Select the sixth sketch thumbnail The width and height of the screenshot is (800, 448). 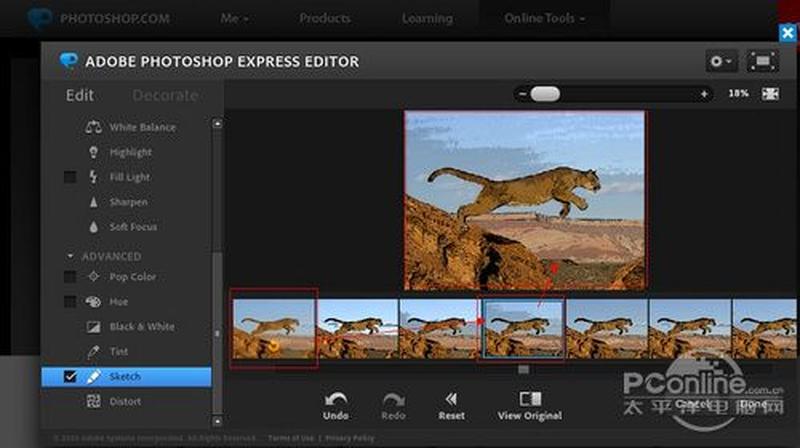click(690, 329)
